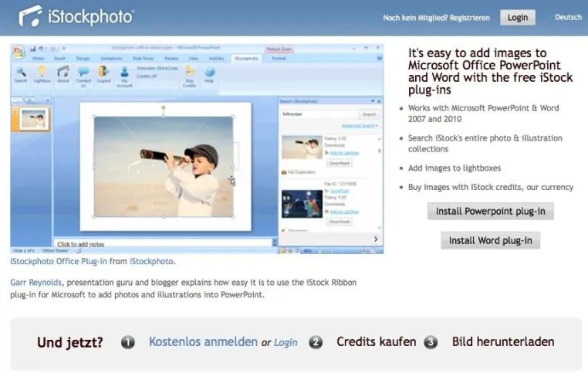Open the Garr Reynolds link
This screenshot has height=380, width=588.
(x=35, y=283)
